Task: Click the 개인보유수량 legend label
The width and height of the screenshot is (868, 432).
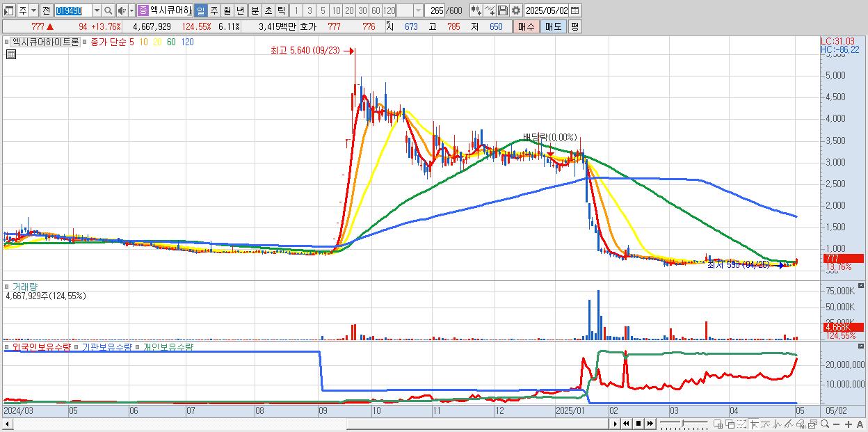Action: (168, 346)
